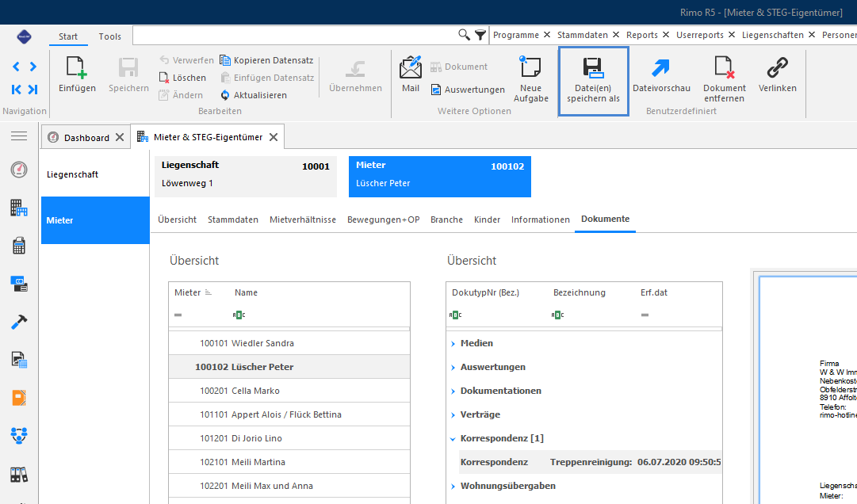Open the Mail tool

(411, 74)
